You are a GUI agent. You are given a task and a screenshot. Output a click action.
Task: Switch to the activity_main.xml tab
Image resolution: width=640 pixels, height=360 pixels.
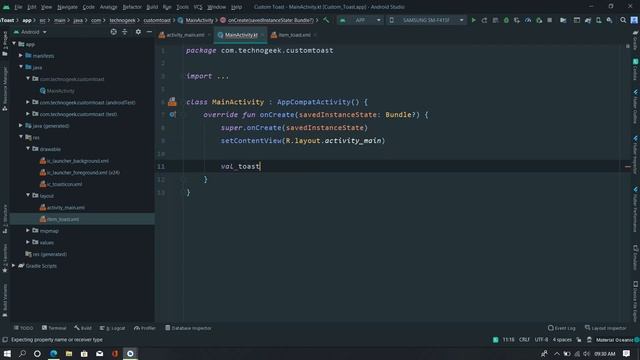pyautogui.click(x=185, y=35)
